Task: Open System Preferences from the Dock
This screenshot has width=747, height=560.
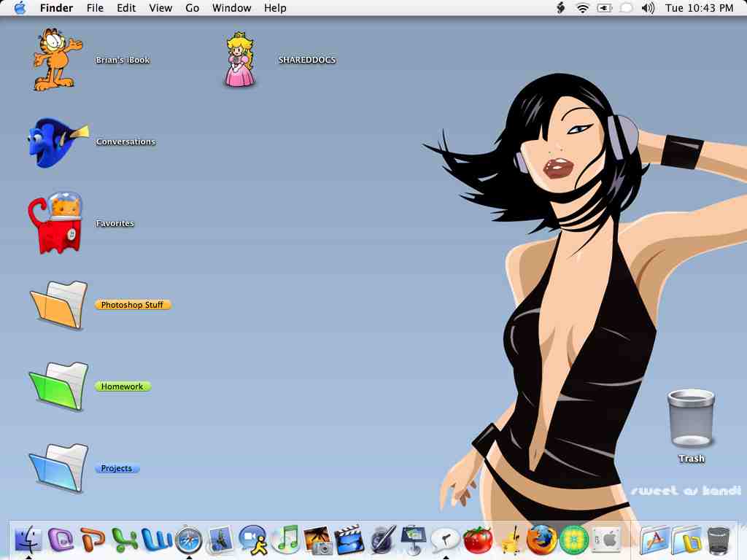Action: (x=606, y=540)
